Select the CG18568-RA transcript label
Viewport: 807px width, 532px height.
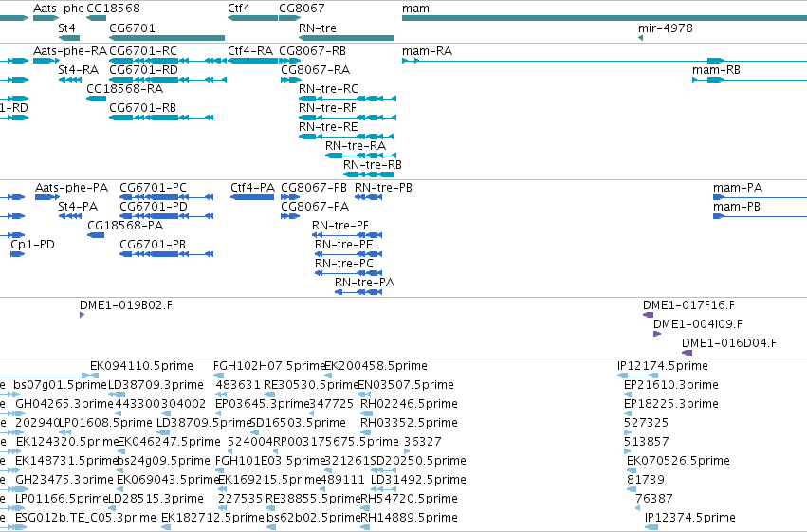click(x=125, y=89)
